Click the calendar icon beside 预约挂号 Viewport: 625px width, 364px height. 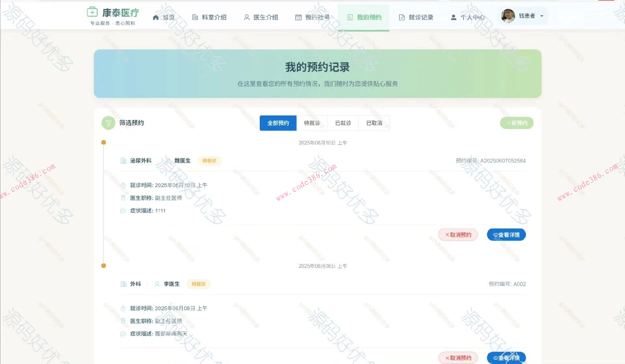click(x=299, y=17)
